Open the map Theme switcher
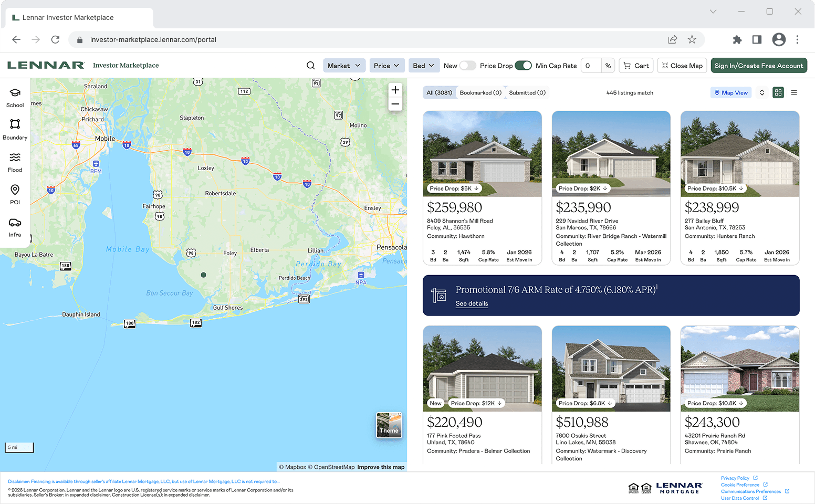The width and height of the screenshot is (815, 504). tap(389, 425)
